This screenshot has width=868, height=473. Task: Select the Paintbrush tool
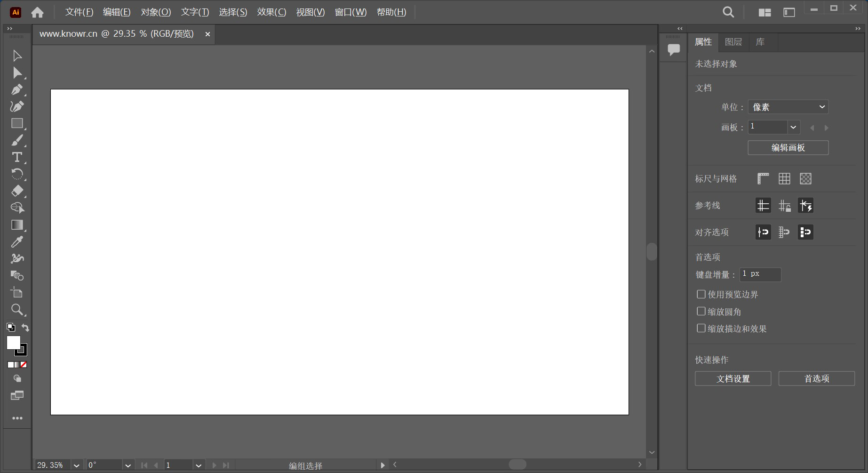pyautogui.click(x=17, y=140)
